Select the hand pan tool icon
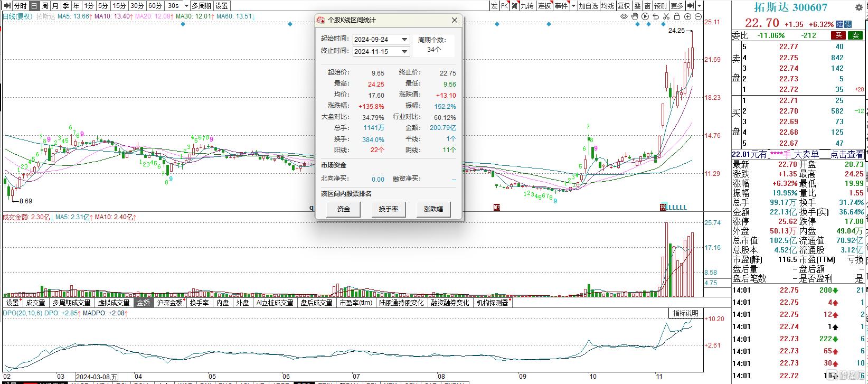Viewport: 868px width, 384px height. pos(635,16)
